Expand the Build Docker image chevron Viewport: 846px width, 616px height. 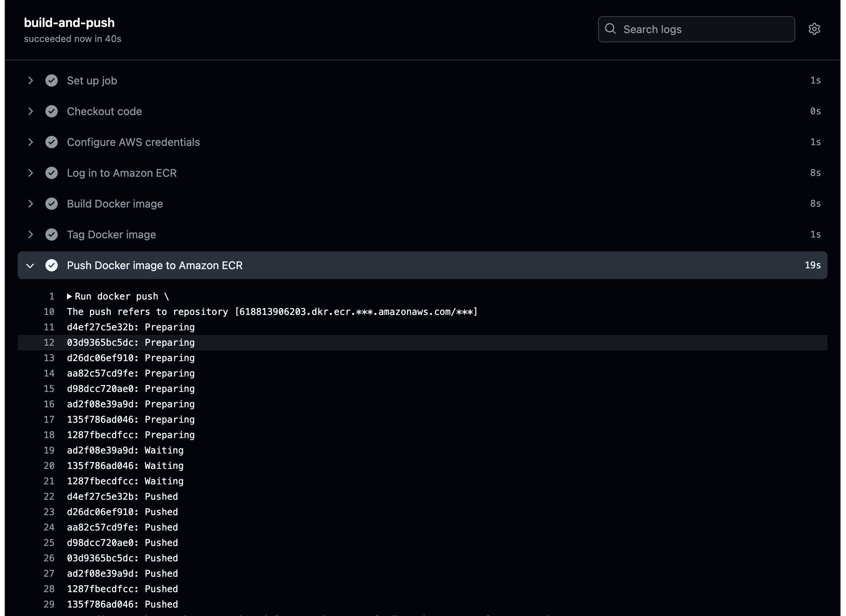click(30, 204)
